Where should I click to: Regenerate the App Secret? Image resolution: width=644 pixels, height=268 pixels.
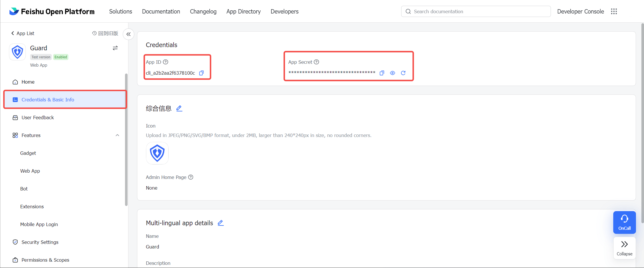[403, 73]
